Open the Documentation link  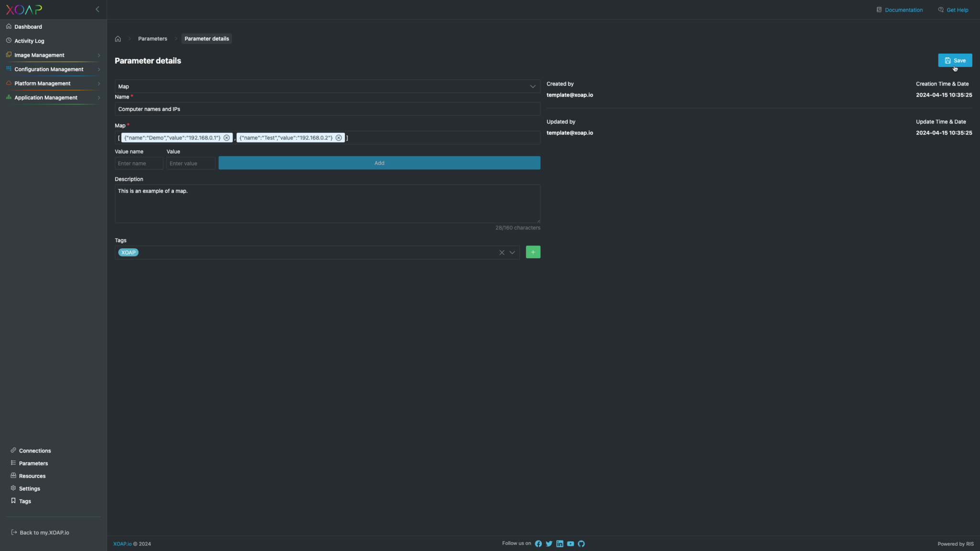[x=903, y=10]
